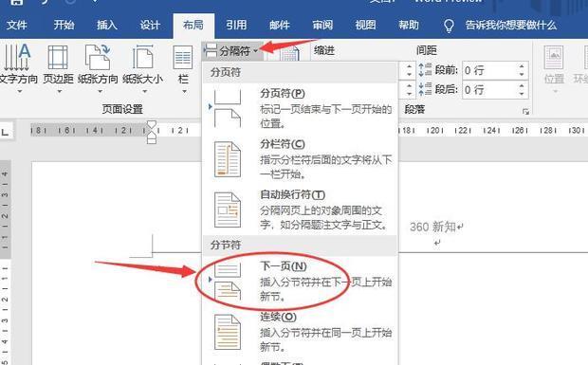Image resolution: width=588 pixels, height=365 pixels.
Task: Click the 段前 spacing icon
Action: pyautogui.click(x=425, y=70)
